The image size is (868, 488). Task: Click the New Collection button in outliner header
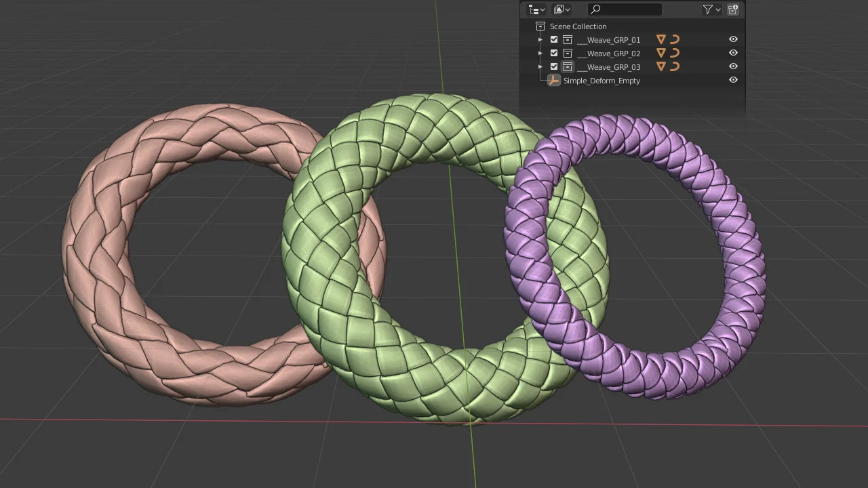pos(733,9)
